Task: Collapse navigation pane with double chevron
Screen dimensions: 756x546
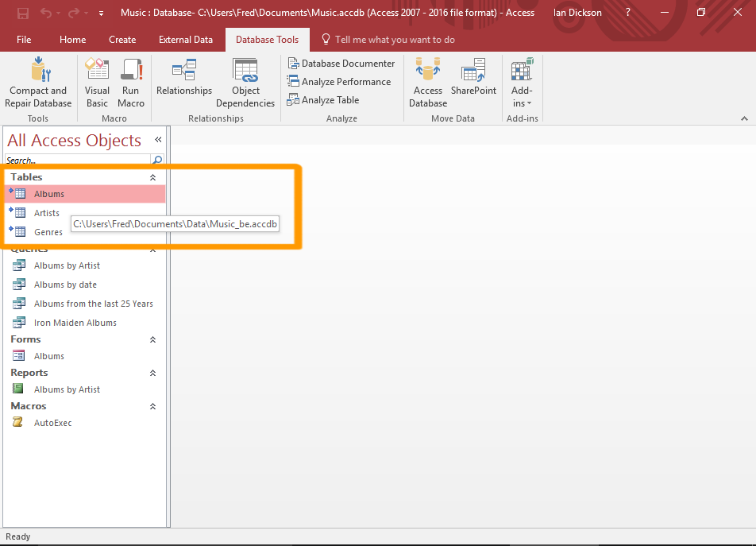Action: [158, 139]
